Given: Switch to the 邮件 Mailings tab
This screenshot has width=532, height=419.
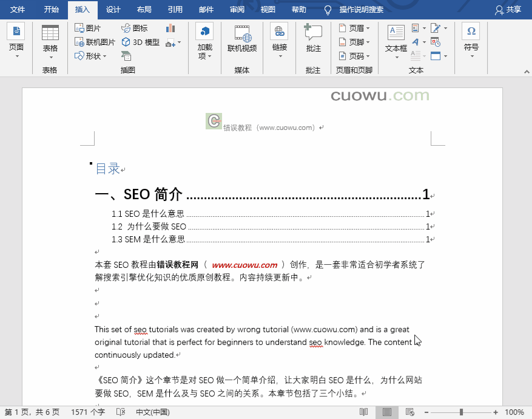Looking at the screenshot, I should click(x=206, y=10).
